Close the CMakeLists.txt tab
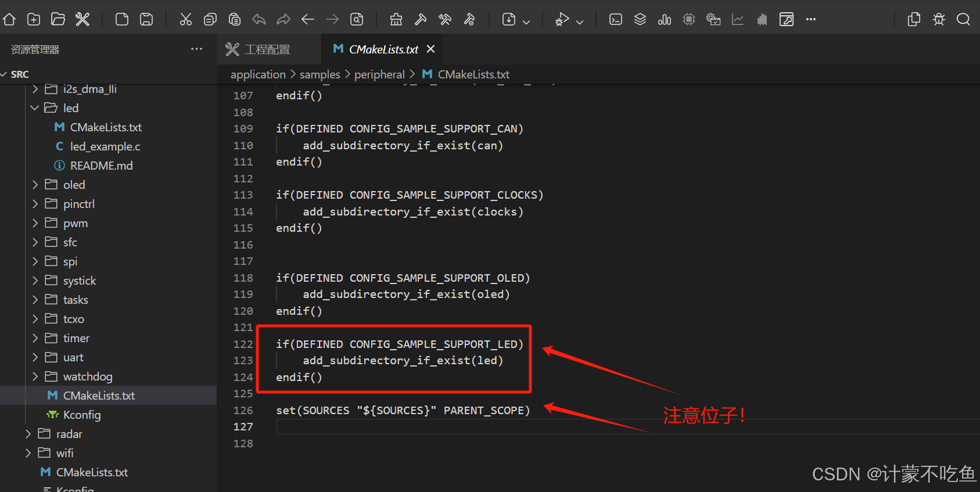Screen dimensions: 980x492 430,49
